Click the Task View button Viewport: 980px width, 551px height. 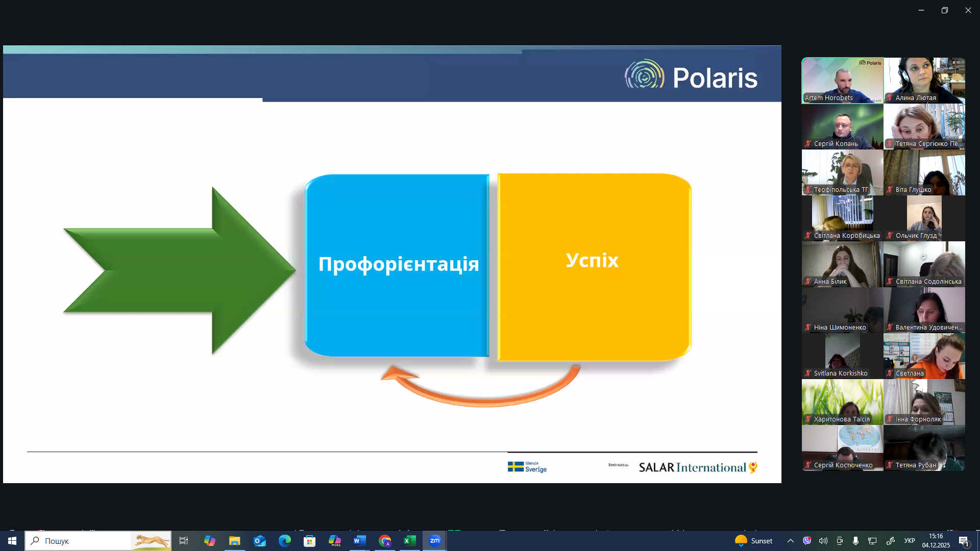(184, 541)
